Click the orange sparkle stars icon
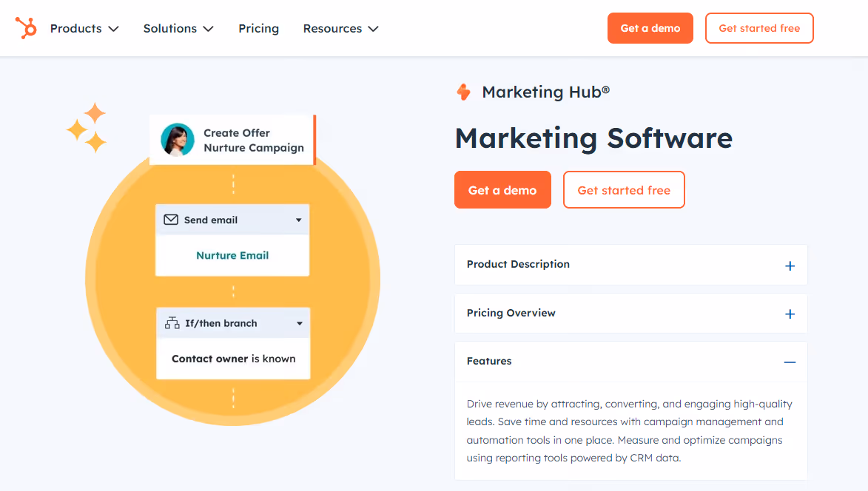Screen dimensions: 868x491 87,127
